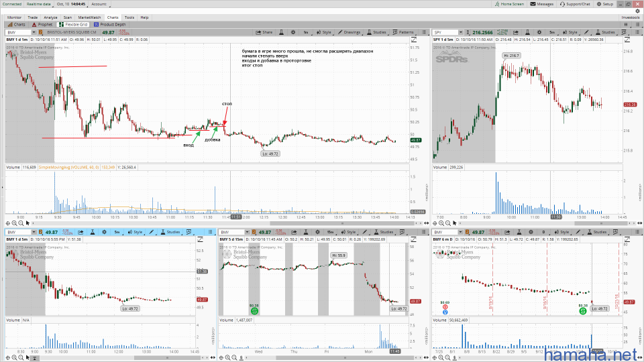Open the 5m time frame dropdown on the SPY chart

click(552, 32)
